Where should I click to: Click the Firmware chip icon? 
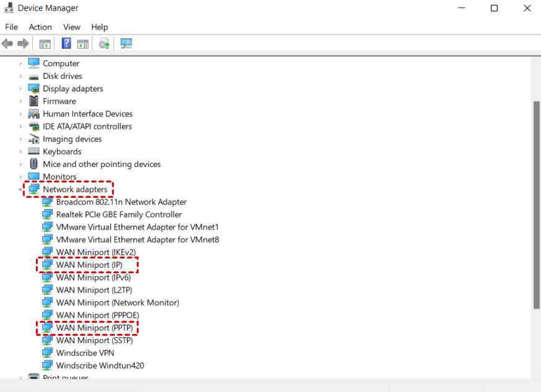(x=34, y=101)
